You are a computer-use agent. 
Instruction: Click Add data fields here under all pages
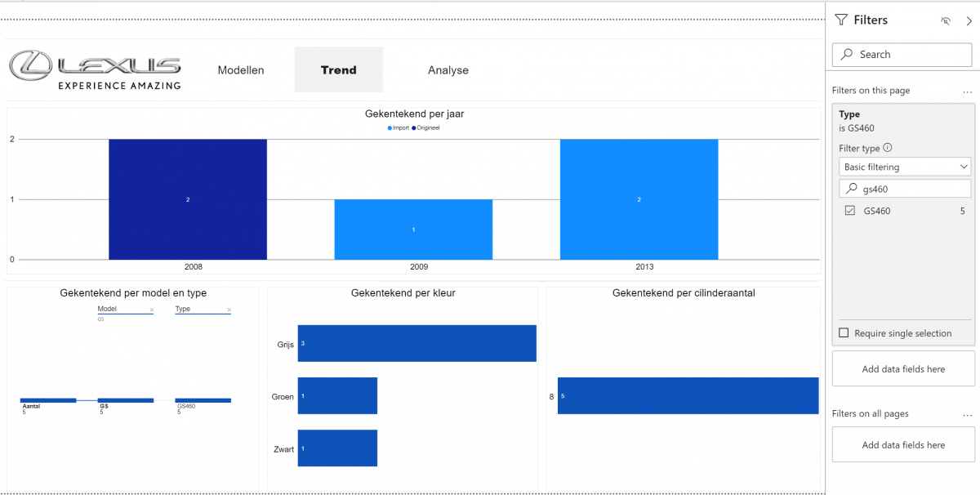903,445
